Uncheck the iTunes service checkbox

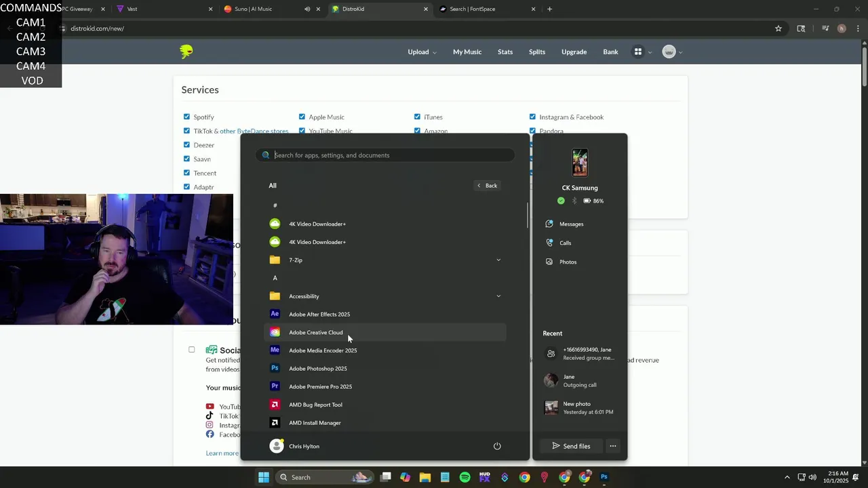417,117
